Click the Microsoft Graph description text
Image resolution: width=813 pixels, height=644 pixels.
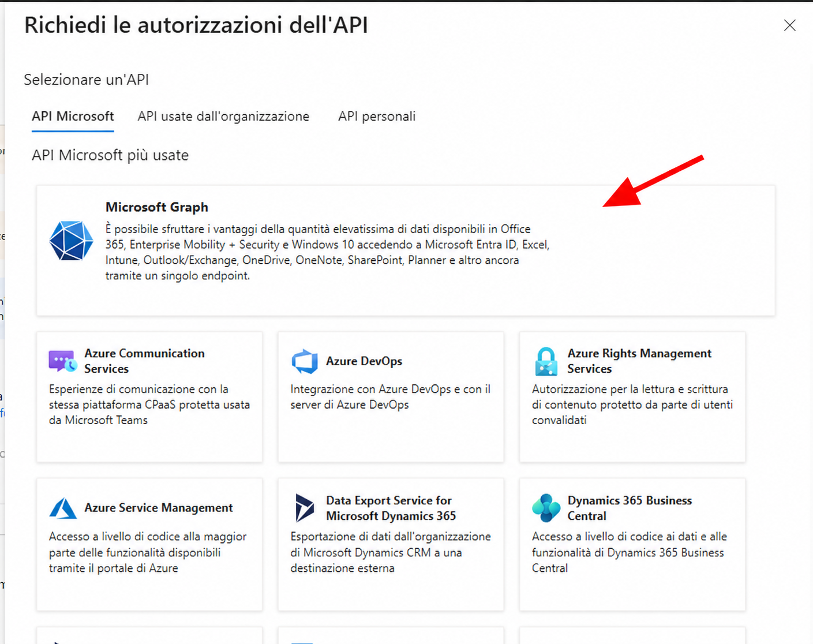[x=327, y=253]
